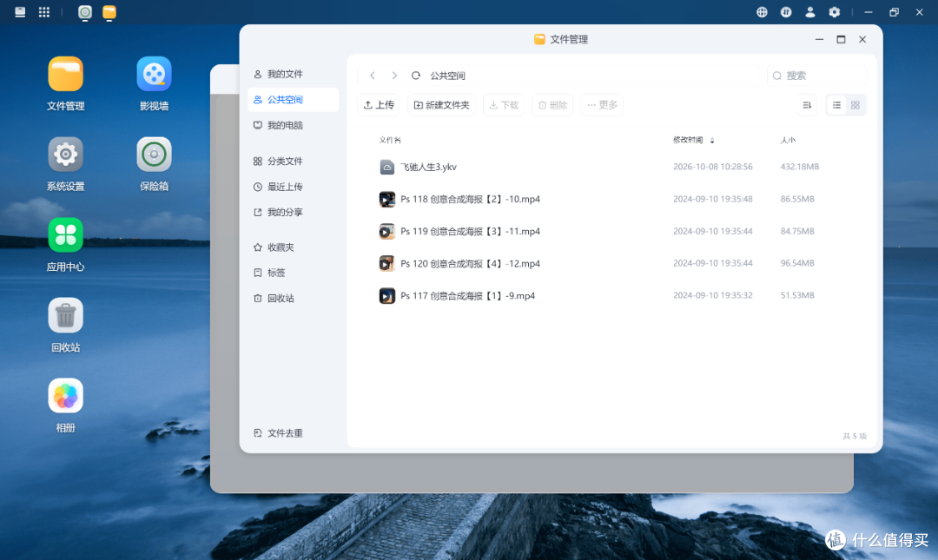Click the thumbnail of Ps 117 video

[387, 295]
